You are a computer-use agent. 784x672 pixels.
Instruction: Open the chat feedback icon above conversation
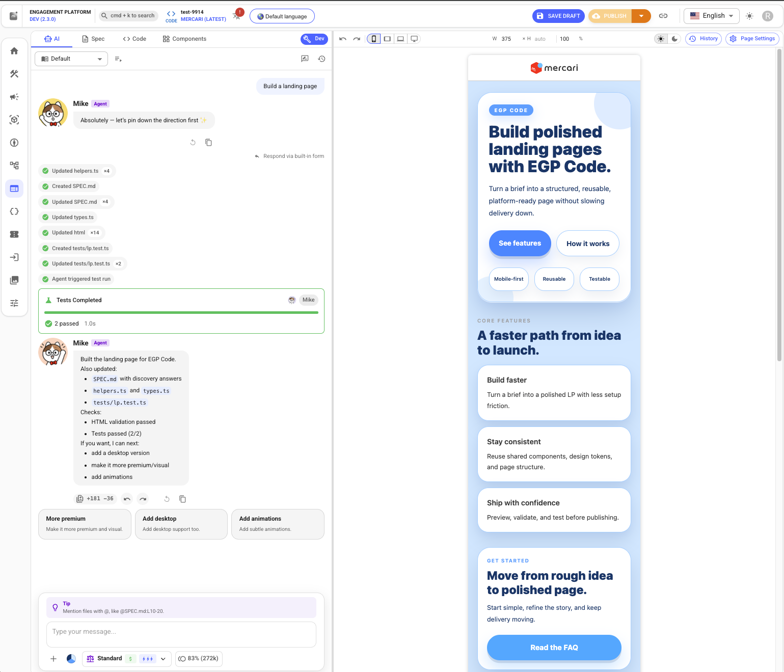tap(305, 59)
